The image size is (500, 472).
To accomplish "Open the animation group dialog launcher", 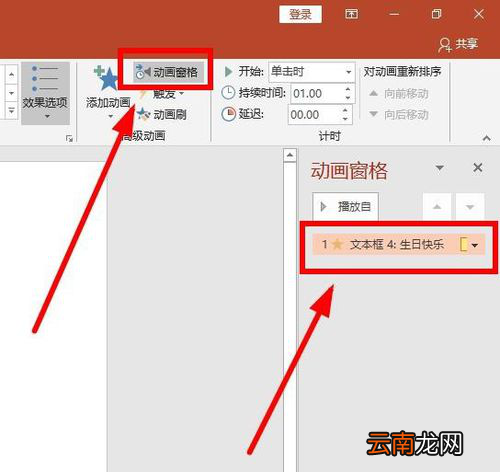I will point(69,138).
